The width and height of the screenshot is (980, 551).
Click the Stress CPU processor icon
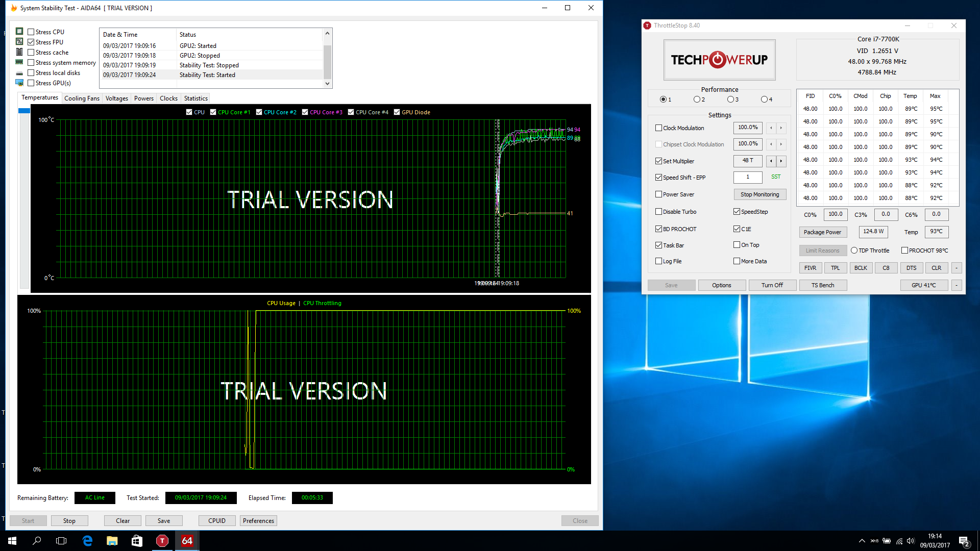[x=19, y=32]
